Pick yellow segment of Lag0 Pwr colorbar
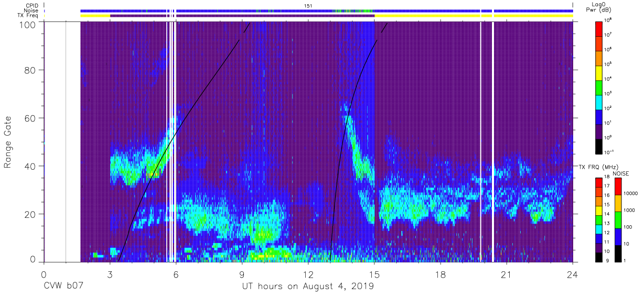Image resolution: width=644 pixels, height=297 pixels. [599, 72]
